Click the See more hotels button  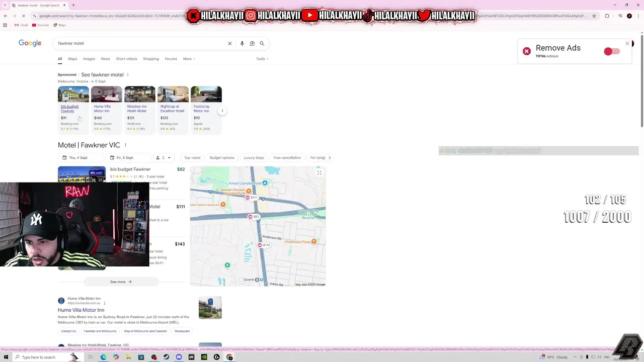click(x=121, y=282)
